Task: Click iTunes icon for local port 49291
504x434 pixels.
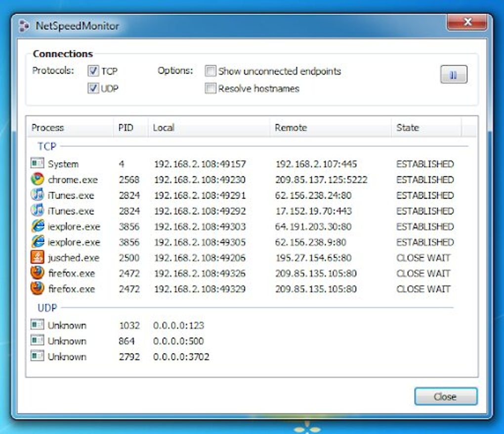Action: pos(37,195)
